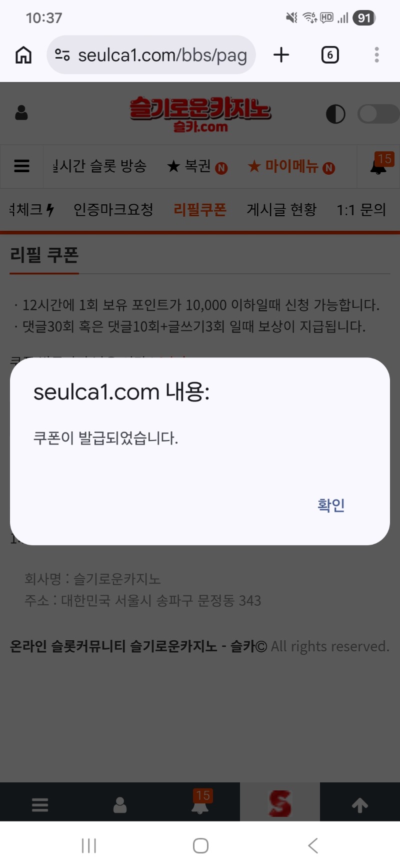Click the half-circle contrast mode icon
The width and height of the screenshot is (400, 868).
(x=335, y=114)
